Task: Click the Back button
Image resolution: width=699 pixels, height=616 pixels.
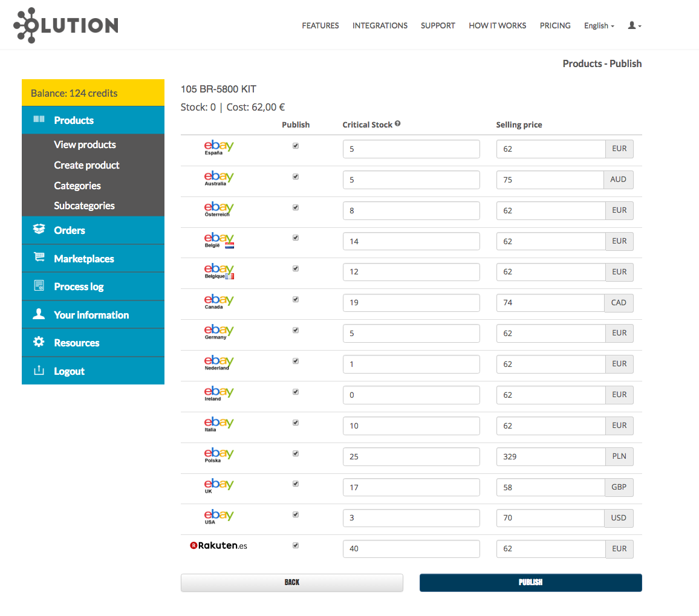Action: tap(292, 583)
